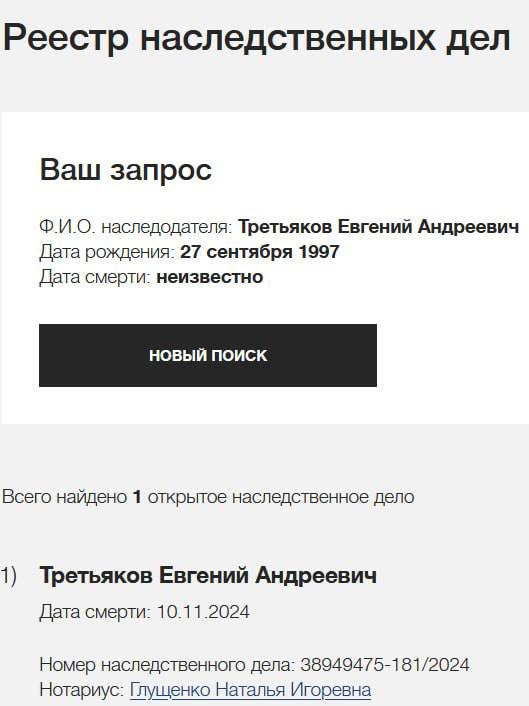The width and height of the screenshot is (529, 706).
Task: Click the Дата смерти label in result entry
Action: point(95,612)
